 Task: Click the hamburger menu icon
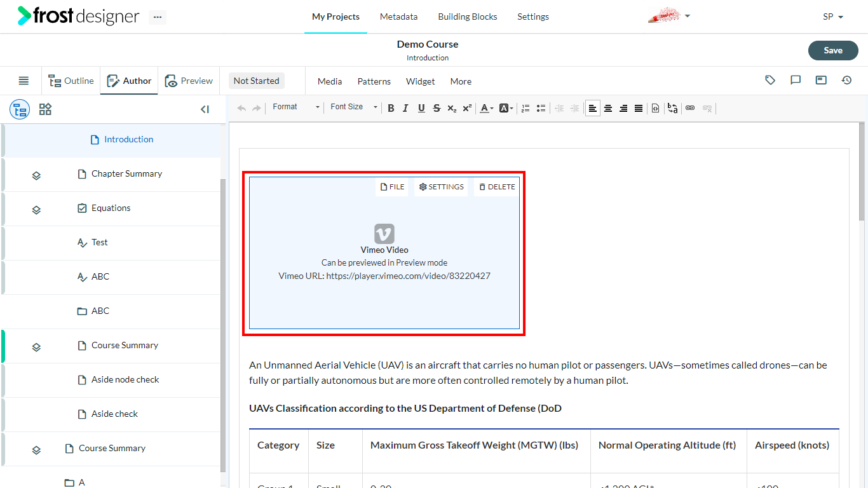click(x=24, y=81)
